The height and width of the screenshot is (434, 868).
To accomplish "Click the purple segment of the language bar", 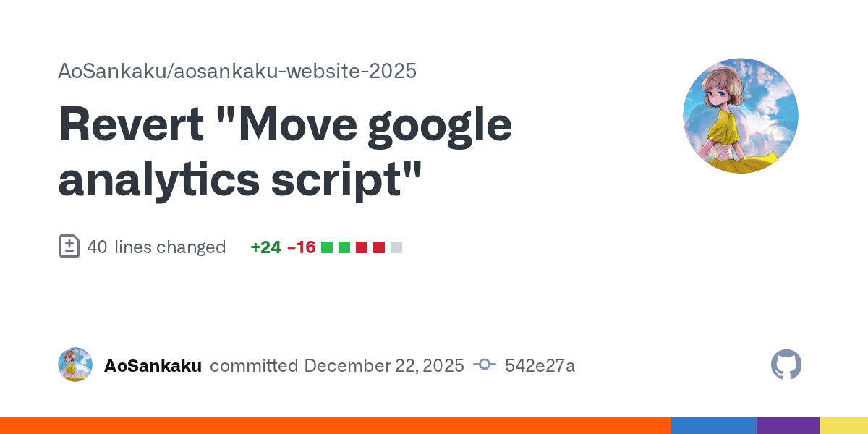I will pyautogui.click(x=788, y=425).
